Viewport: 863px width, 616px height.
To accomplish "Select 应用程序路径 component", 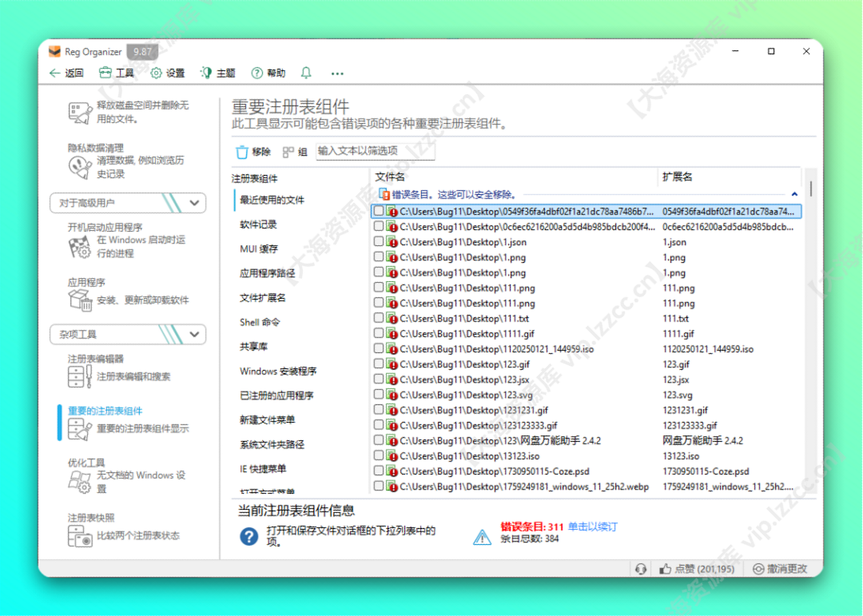I will [267, 273].
